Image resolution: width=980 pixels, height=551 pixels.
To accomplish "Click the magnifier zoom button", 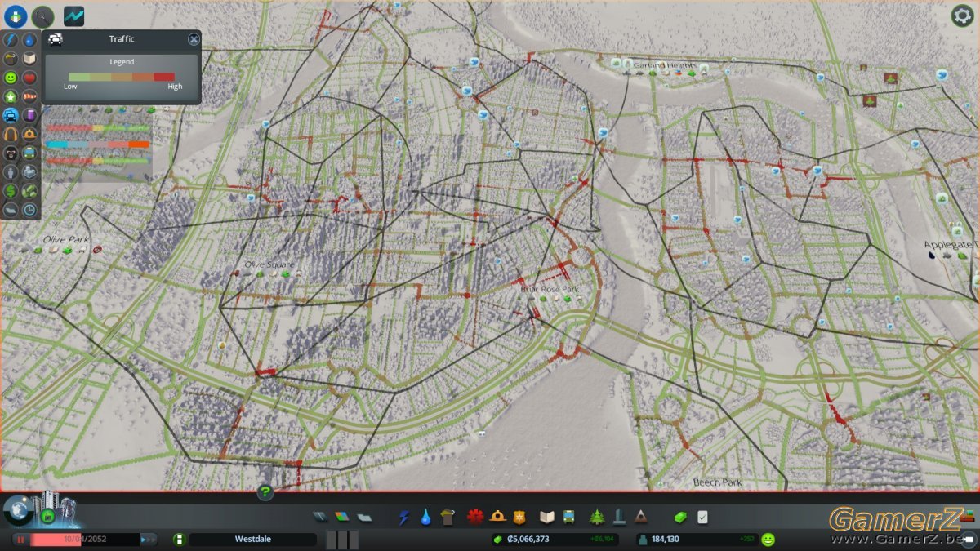I will pyautogui.click(x=43, y=16).
